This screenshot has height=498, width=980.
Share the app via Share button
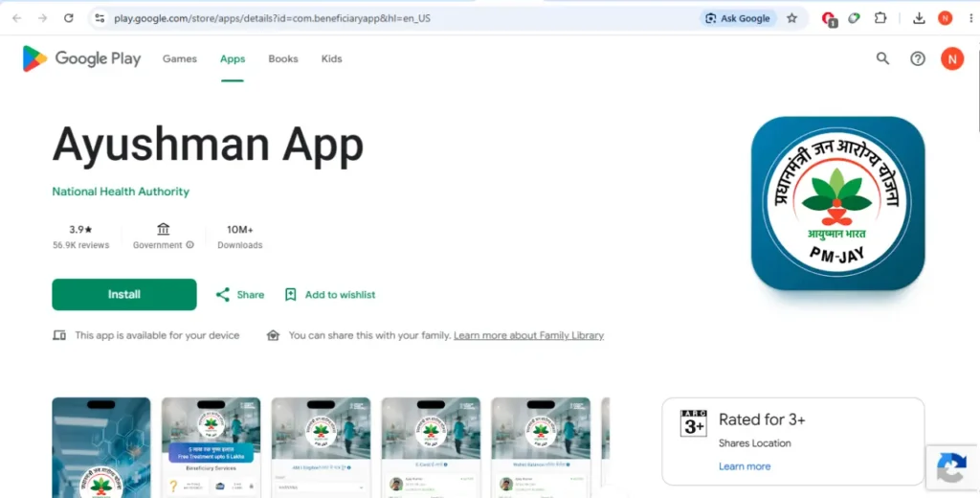240,295
